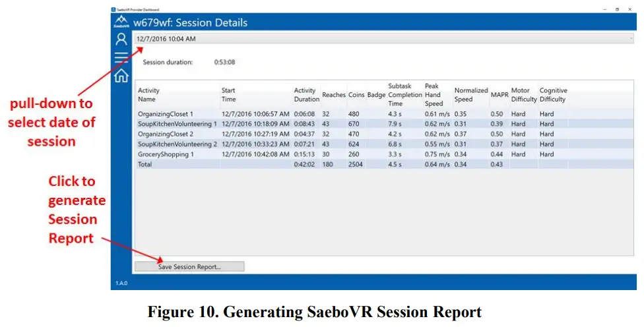
Task: Click total reaches value 180
Action: pyautogui.click(x=327, y=164)
